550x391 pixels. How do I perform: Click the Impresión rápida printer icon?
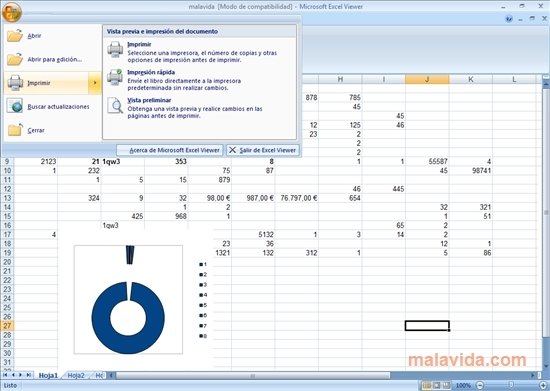[115, 77]
